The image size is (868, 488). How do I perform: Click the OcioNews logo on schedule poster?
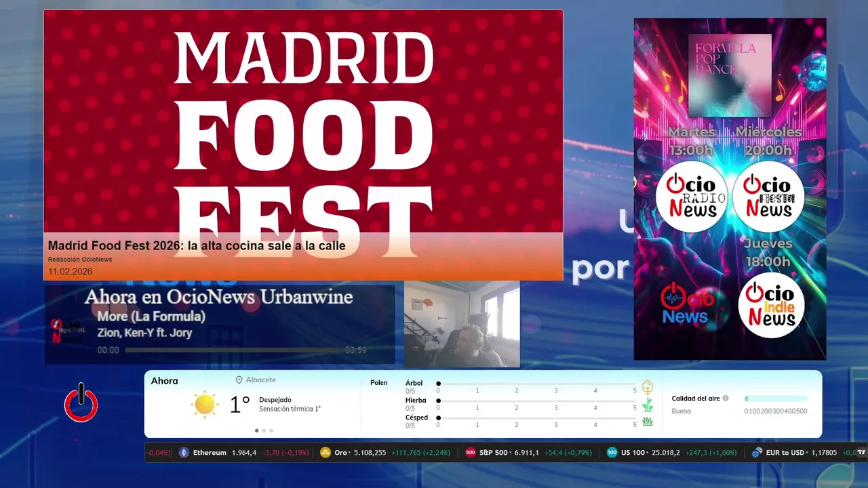(686, 303)
